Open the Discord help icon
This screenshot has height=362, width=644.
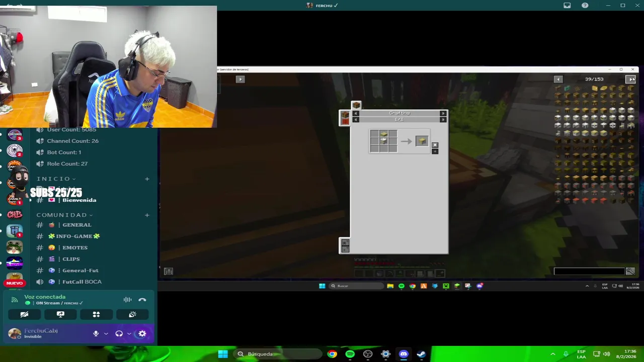point(585,6)
